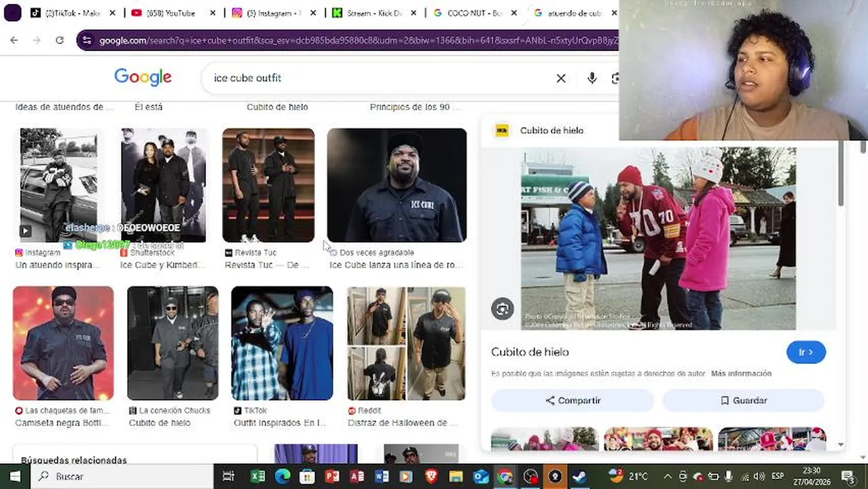Open the Camiseta negra image thumbnail
The image size is (868, 489).
[x=63, y=343]
